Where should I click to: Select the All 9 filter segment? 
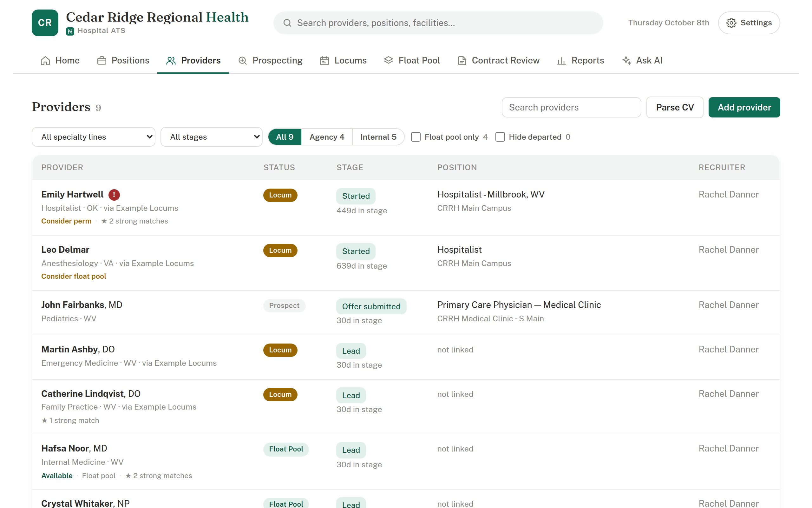tap(285, 137)
